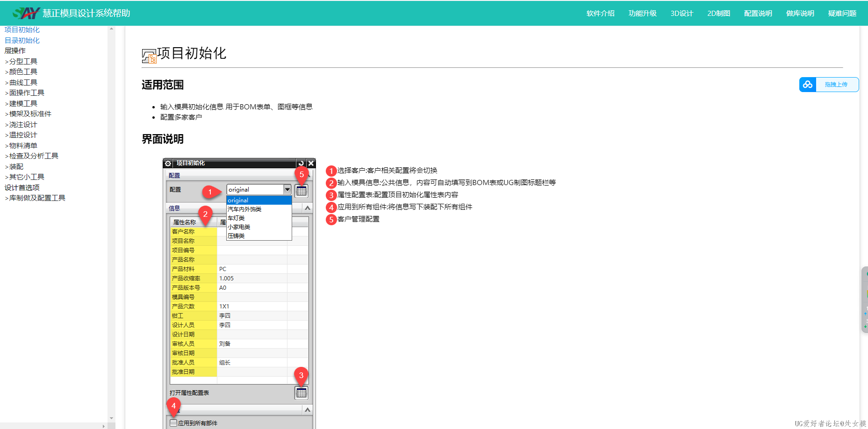The image size is (868, 429).
Task: Click the reset arrow in dialog title
Action: (301, 164)
